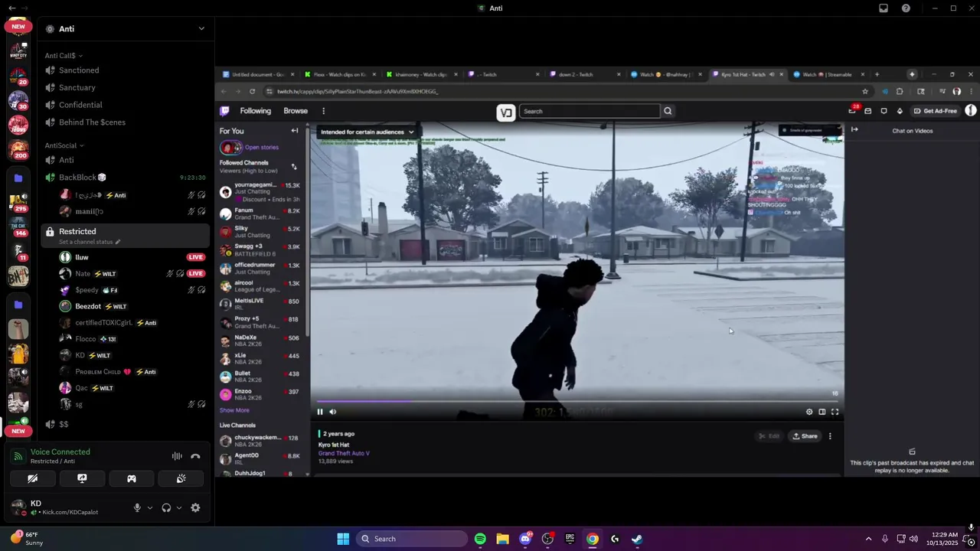The height and width of the screenshot is (551, 980).
Task: Open Fanum channel in followed list
Action: pos(260,214)
